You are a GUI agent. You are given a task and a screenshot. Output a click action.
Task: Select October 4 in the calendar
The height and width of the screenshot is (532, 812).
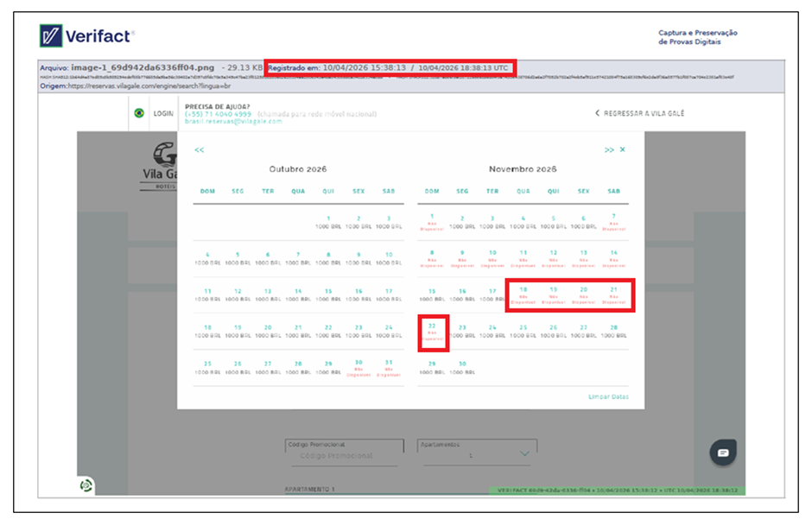(x=207, y=259)
